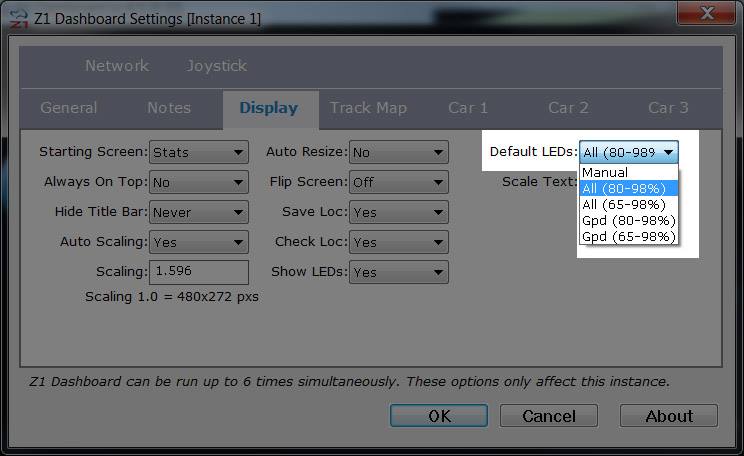744x456 pixels.
Task: Open the Track Map tab
Action: point(368,108)
